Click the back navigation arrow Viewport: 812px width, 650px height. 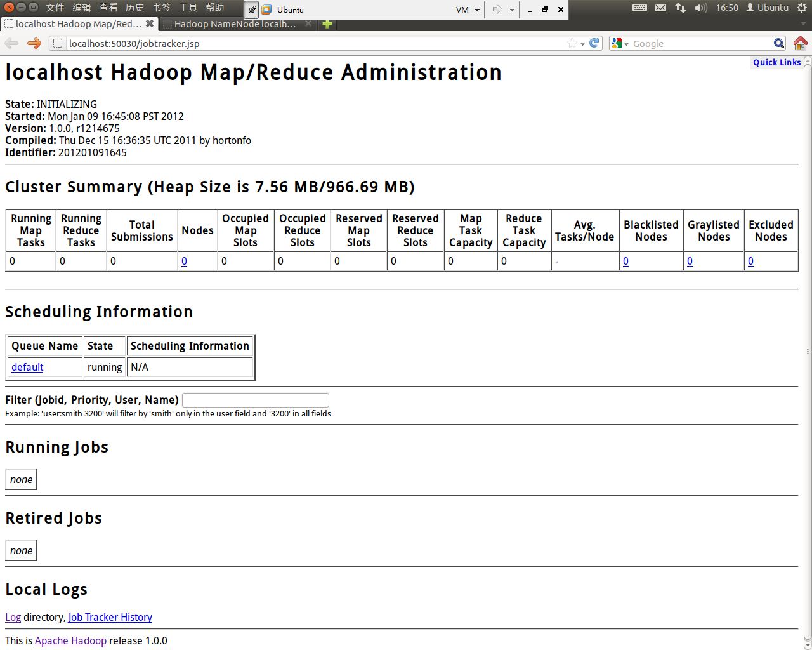11,43
